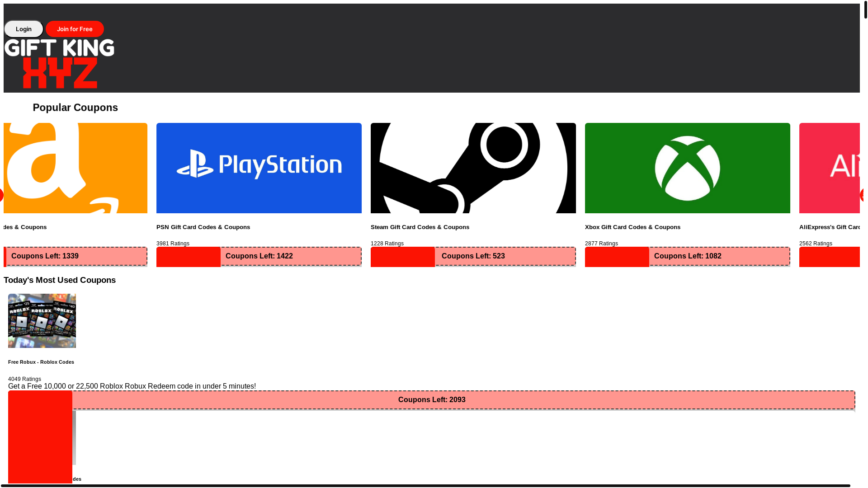Screen dimensions: 868x488
Task: Click the 4049 Ratings text
Action: pos(24,379)
